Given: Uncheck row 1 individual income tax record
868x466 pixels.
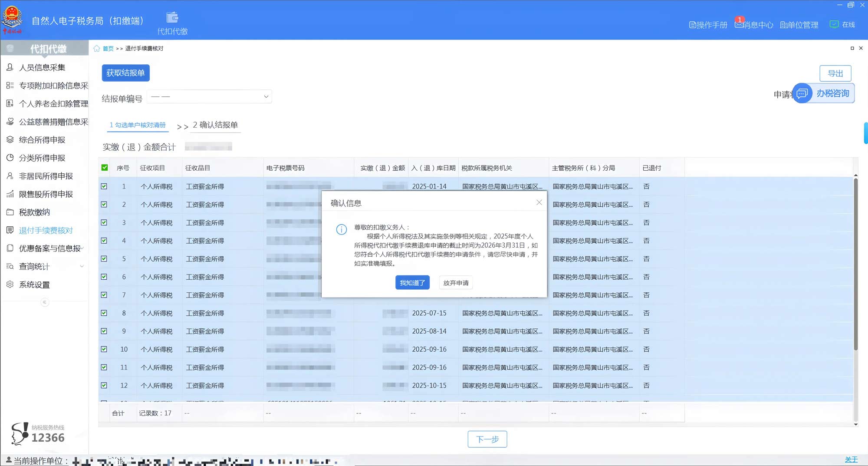Looking at the screenshot, I should point(104,186).
